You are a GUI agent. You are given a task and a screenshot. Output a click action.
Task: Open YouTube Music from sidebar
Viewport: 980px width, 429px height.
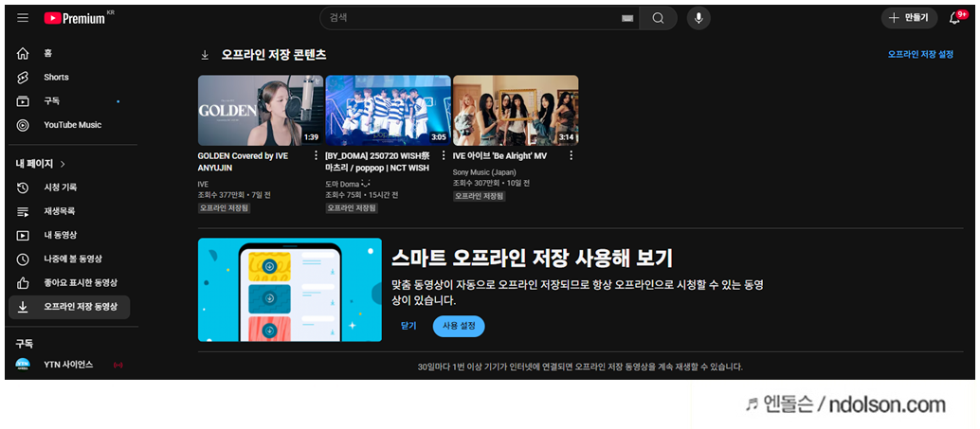[x=72, y=125]
